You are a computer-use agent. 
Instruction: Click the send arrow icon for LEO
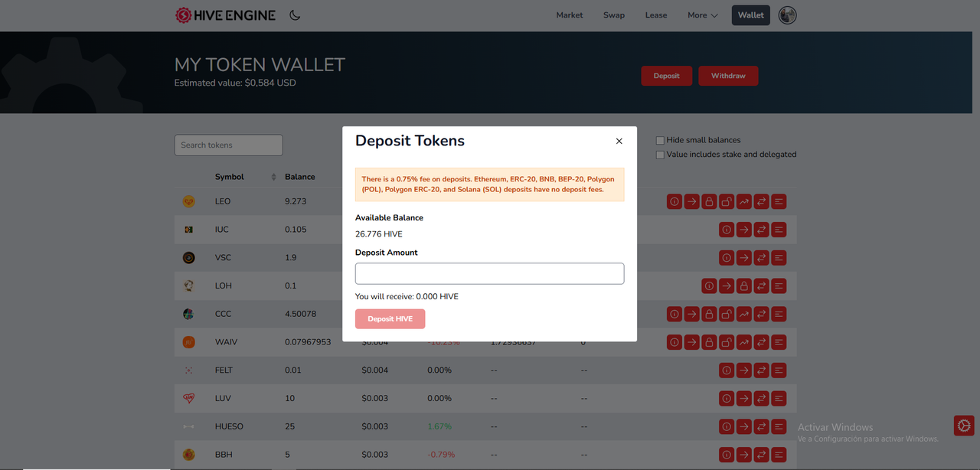tap(691, 201)
